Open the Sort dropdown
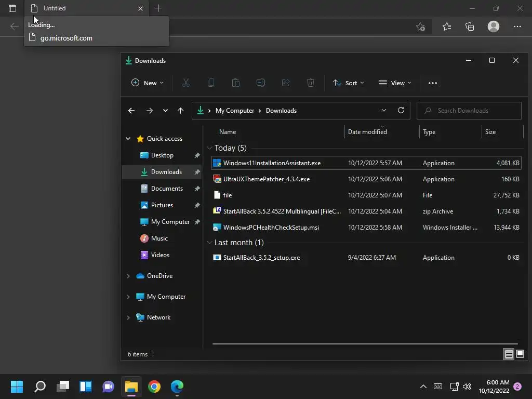Screen dimensions: 532x399 click(x=349, y=83)
